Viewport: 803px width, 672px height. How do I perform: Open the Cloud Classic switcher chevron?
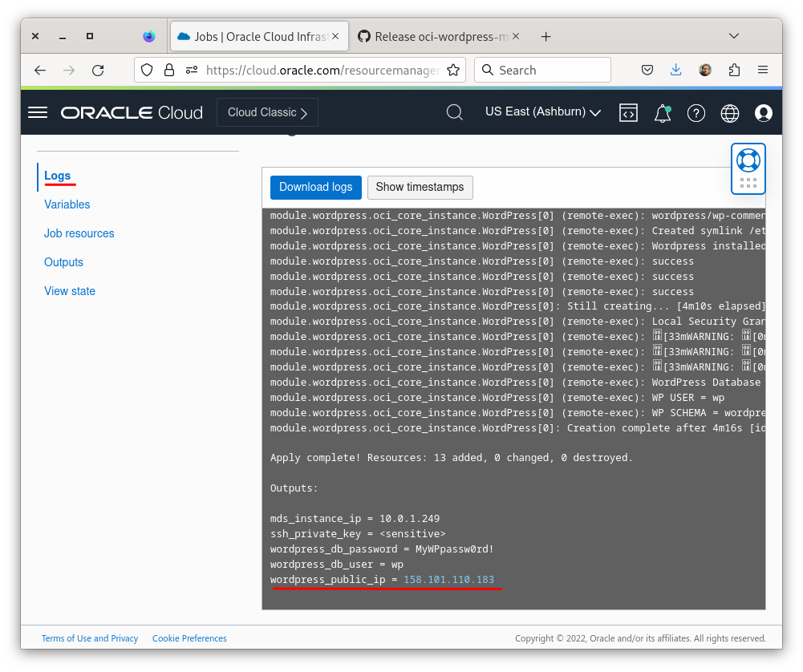point(306,112)
